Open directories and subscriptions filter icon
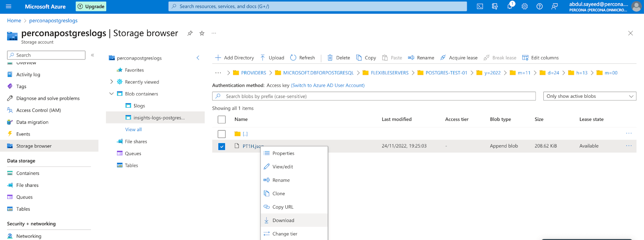 (x=495, y=6)
